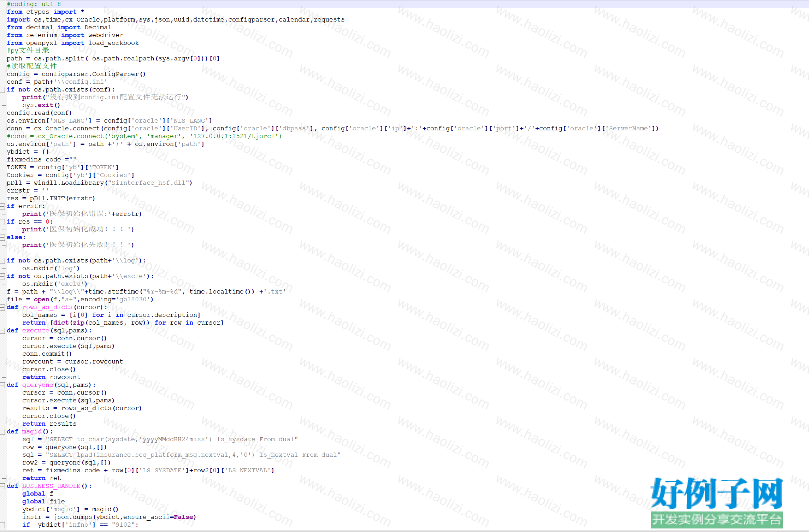Click the 'ybdict = {}' line
Viewport: 809px width, 532px height.
[28, 152]
